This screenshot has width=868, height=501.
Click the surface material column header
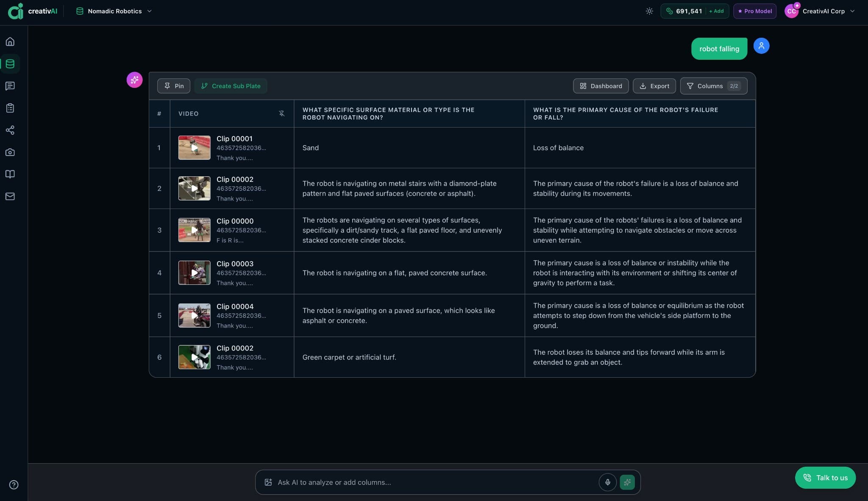coord(409,114)
